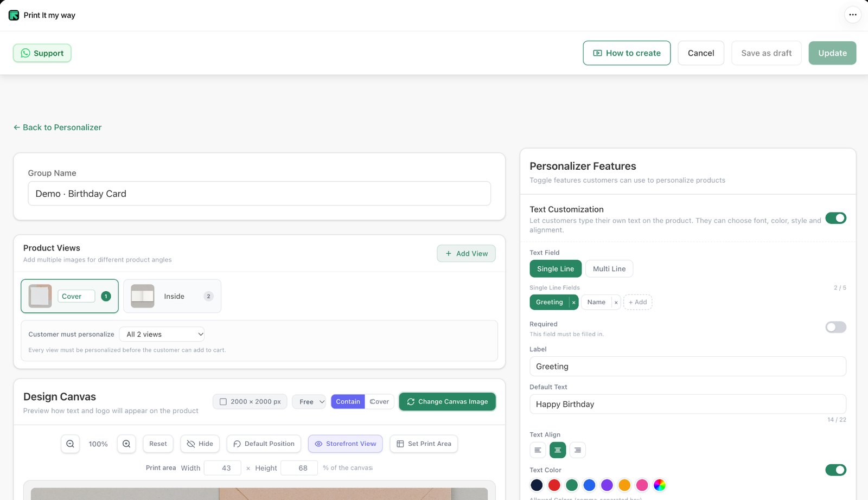Align text to the left
This screenshot has height=500, width=868.
[538, 450]
